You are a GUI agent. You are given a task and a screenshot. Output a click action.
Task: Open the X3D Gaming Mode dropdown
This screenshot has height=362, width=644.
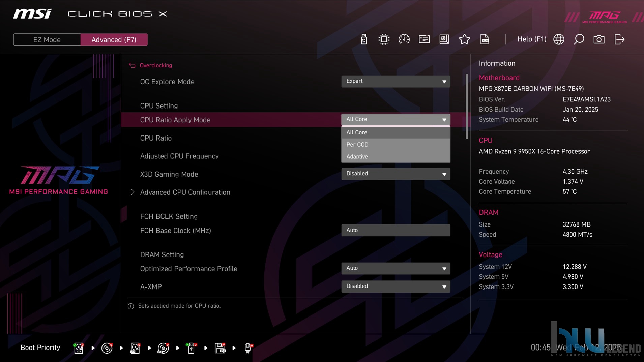(396, 174)
